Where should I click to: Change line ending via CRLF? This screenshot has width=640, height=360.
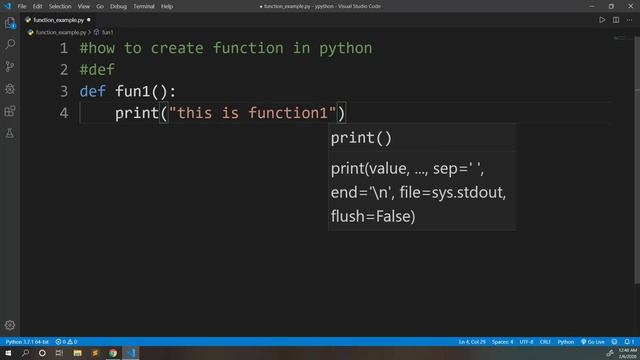point(545,342)
